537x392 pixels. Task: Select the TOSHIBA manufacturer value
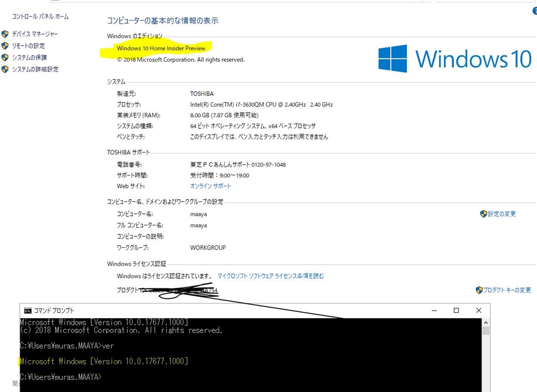point(202,94)
